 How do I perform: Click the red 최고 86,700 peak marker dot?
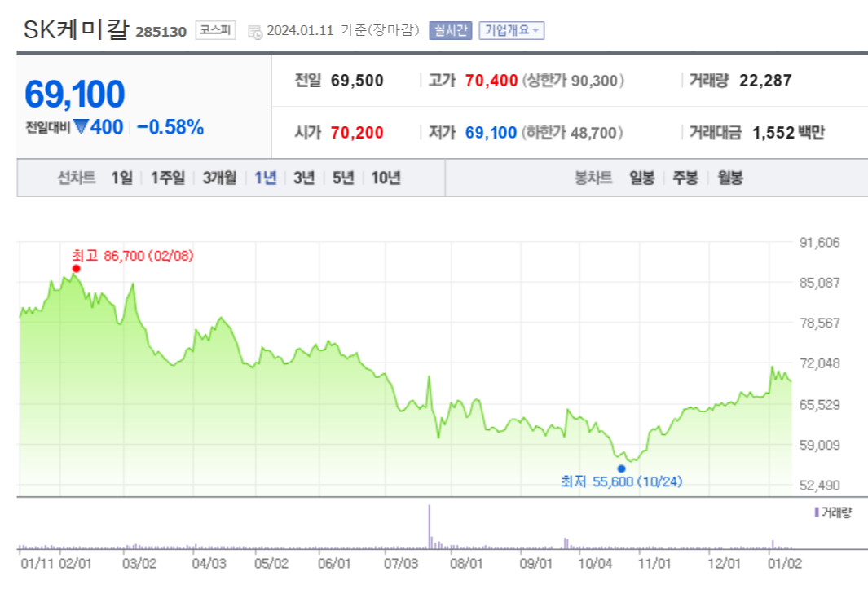(x=77, y=269)
